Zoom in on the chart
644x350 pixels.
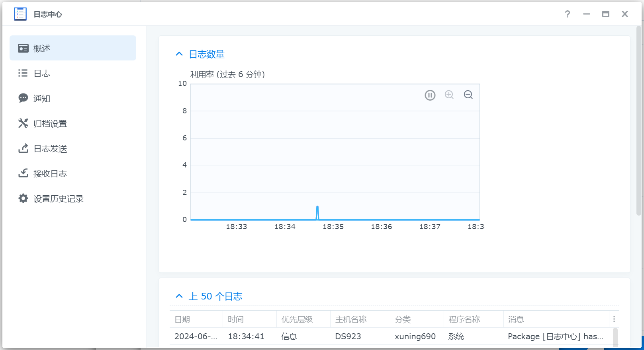[449, 95]
